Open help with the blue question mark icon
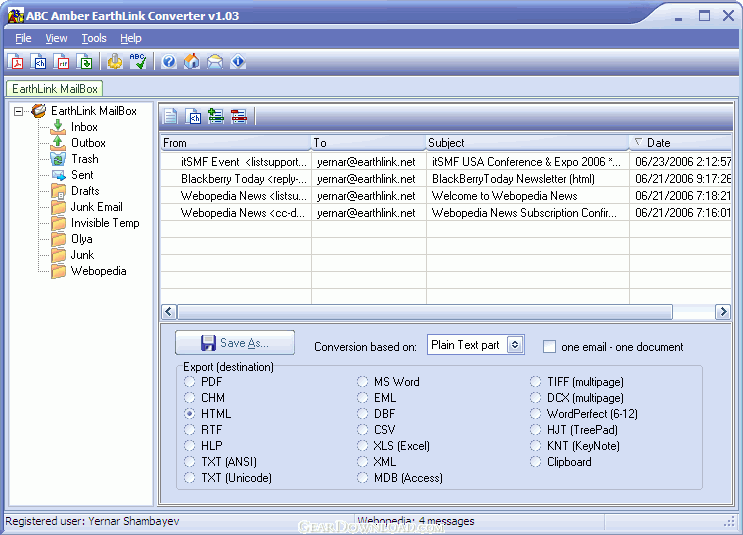This screenshot has height=535, width=743. click(169, 62)
